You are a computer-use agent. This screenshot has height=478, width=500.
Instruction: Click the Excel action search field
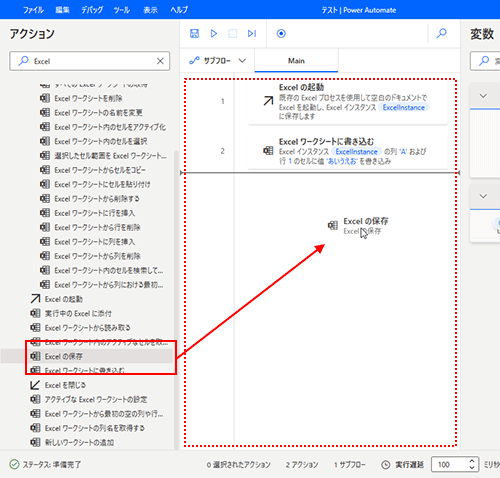(x=90, y=61)
